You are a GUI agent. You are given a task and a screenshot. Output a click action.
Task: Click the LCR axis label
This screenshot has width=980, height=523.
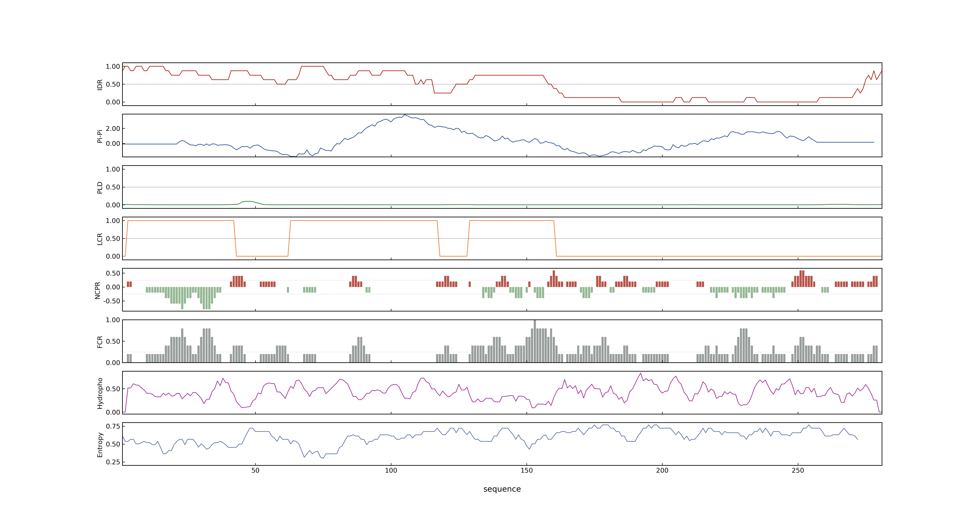[100, 239]
